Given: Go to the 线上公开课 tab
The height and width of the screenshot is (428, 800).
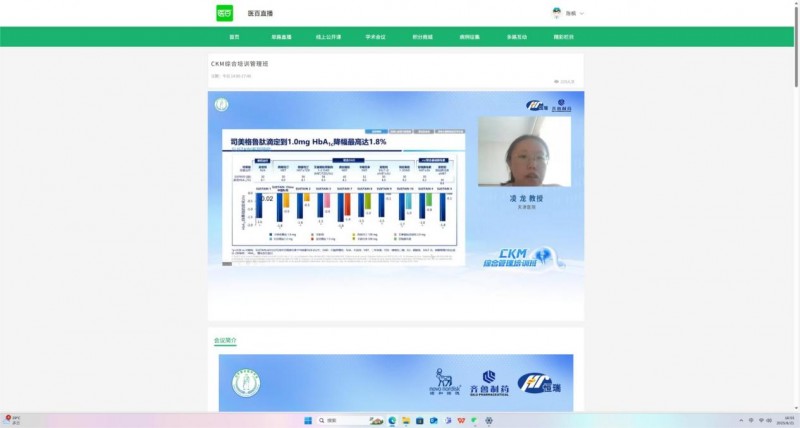Looking at the screenshot, I should tap(328, 37).
